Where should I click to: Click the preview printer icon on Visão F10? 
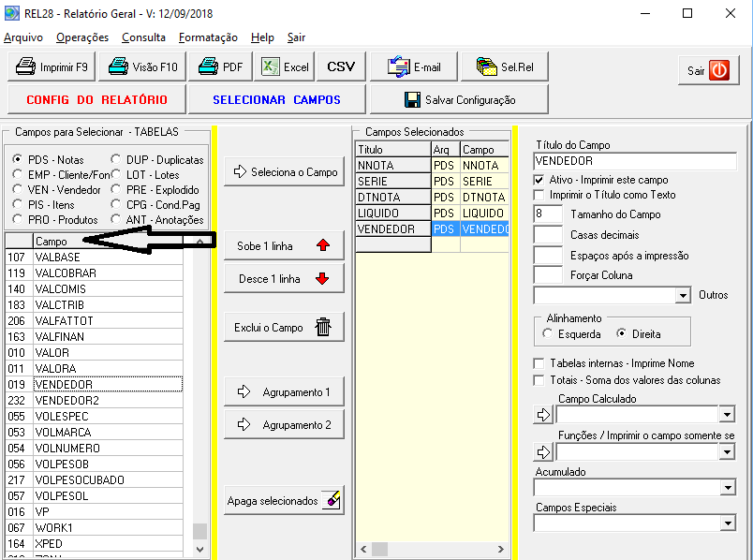[118, 66]
